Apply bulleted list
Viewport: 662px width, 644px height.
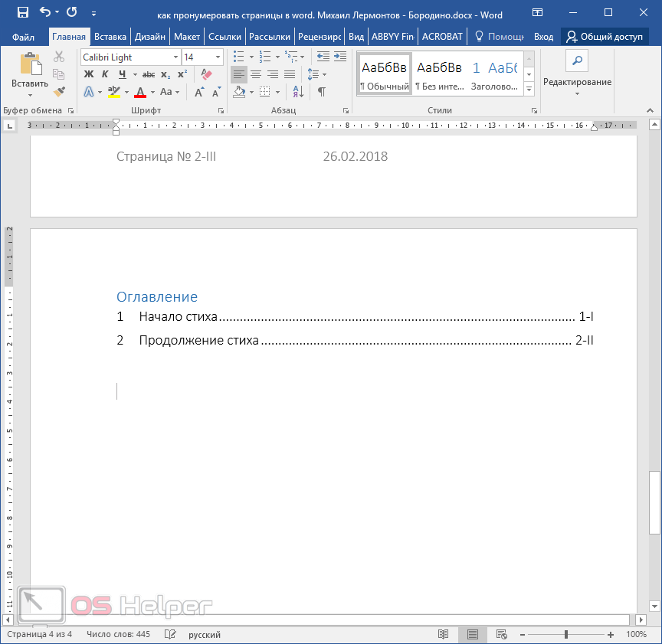(x=239, y=57)
